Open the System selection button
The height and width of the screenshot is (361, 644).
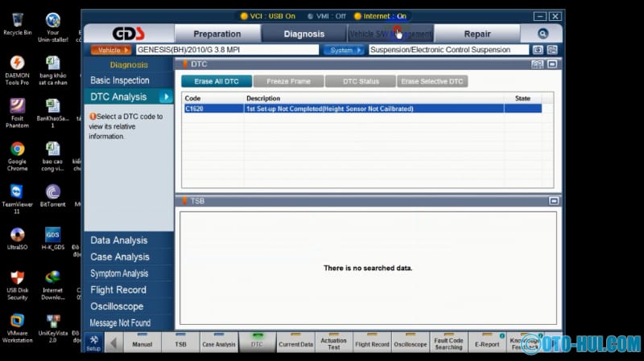tap(344, 50)
